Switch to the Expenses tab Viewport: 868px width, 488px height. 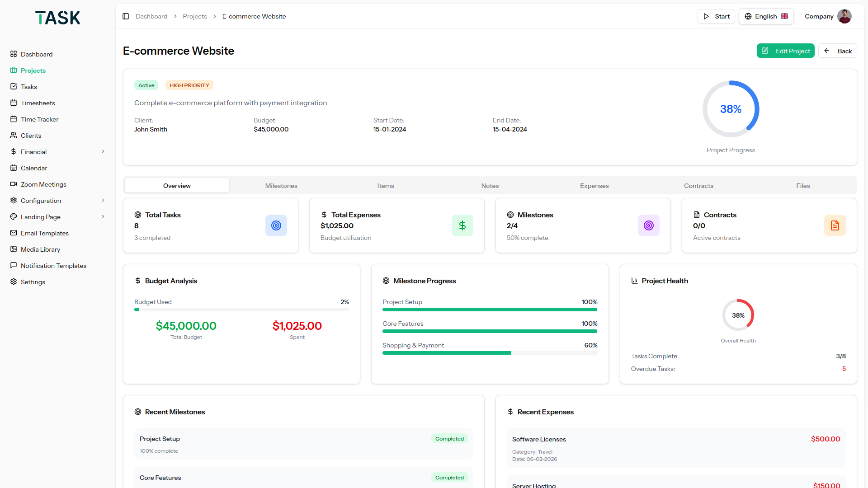pyautogui.click(x=594, y=186)
